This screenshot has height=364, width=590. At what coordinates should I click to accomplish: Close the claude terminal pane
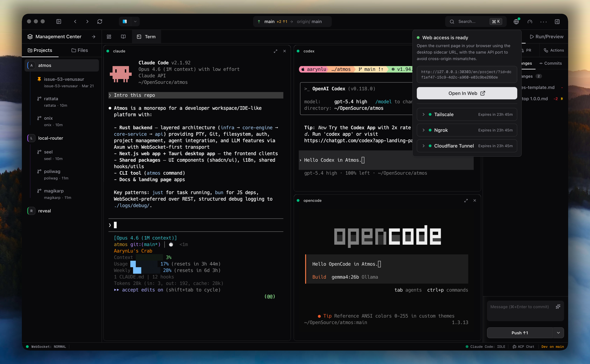coord(285,51)
